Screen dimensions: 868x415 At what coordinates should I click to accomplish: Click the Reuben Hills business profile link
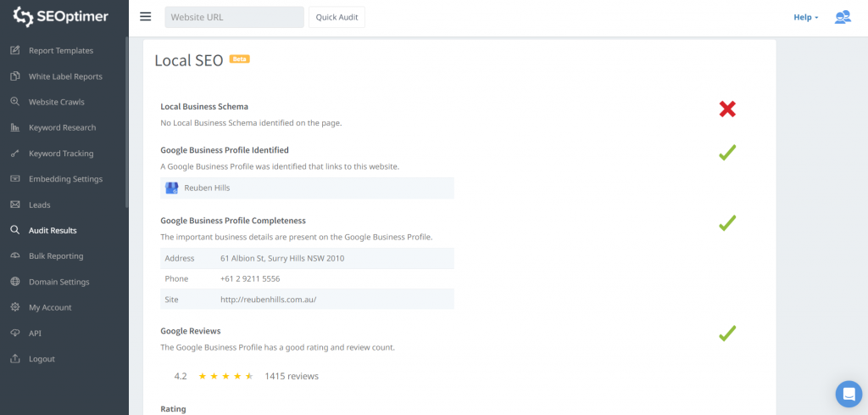click(x=207, y=188)
